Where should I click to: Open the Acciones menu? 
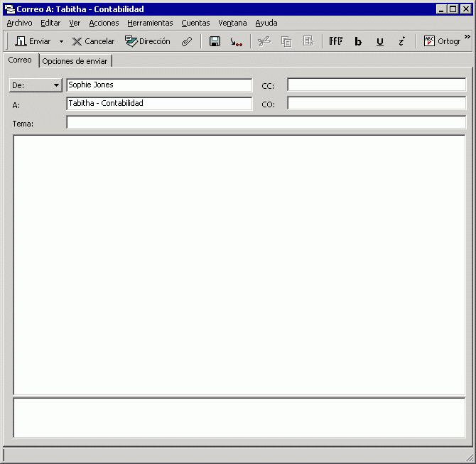(104, 23)
